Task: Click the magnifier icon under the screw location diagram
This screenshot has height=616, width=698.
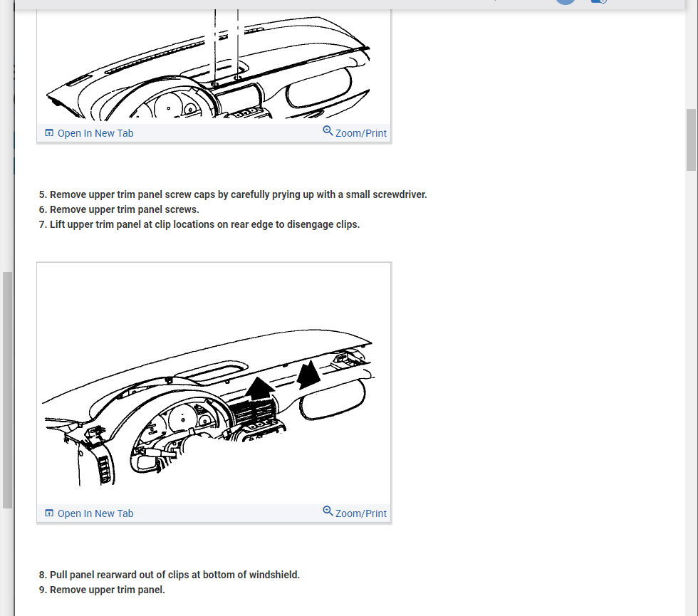Action: 328,131
